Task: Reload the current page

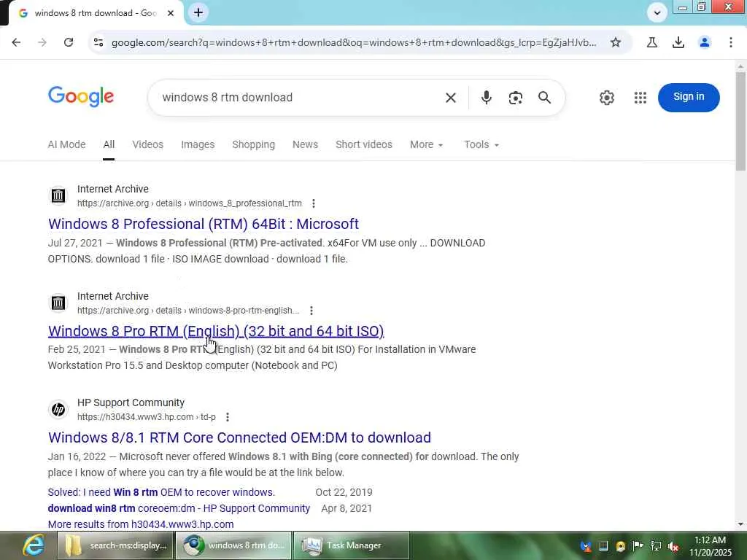Action: pos(69,42)
